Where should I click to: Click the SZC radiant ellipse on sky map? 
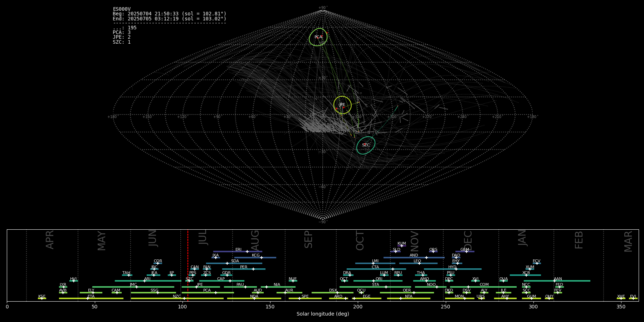(366, 145)
